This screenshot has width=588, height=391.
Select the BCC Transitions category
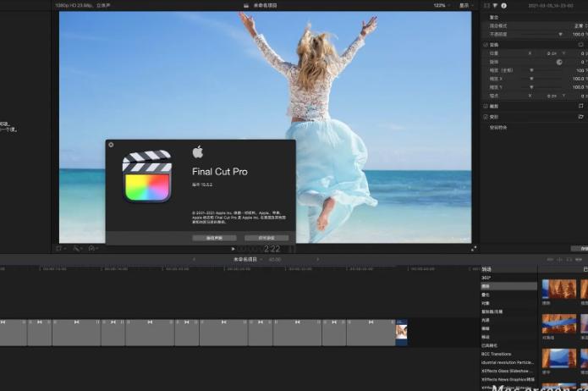tap(496, 354)
